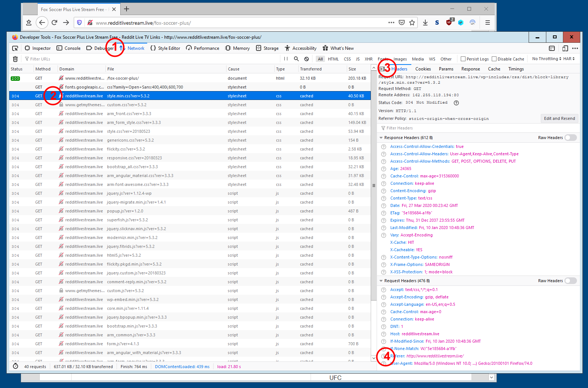The height and width of the screenshot is (388, 588).
Task: Switch to the Cookies tab
Action: (x=423, y=69)
